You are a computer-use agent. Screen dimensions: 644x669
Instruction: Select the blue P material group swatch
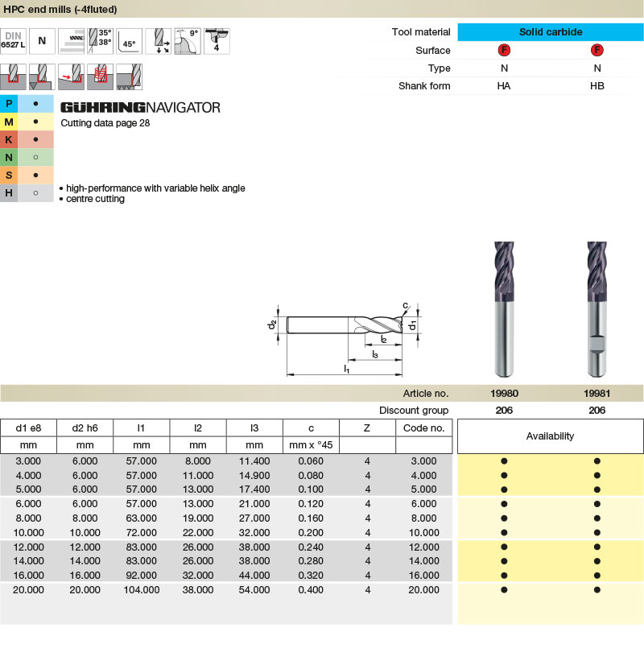(9, 105)
